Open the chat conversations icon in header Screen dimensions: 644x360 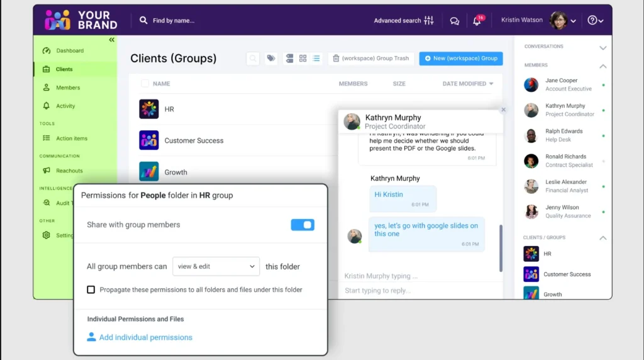coord(454,21)
